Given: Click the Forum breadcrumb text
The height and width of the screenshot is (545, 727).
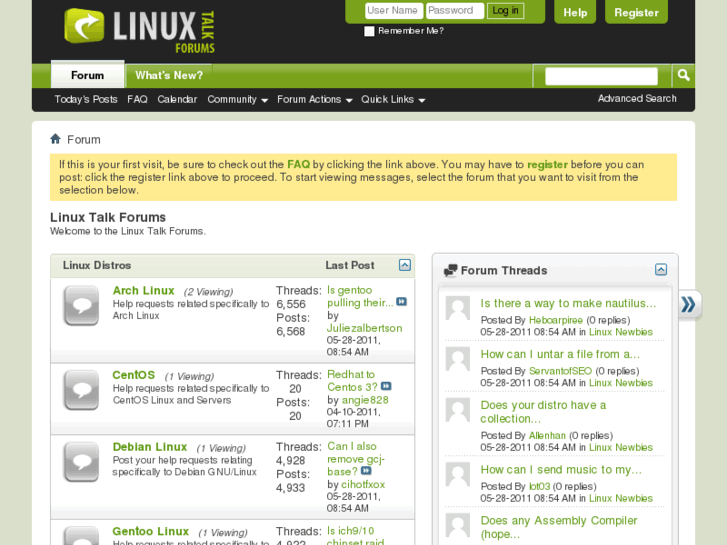Looking at the screenshot, I should (x=83, y=140).
